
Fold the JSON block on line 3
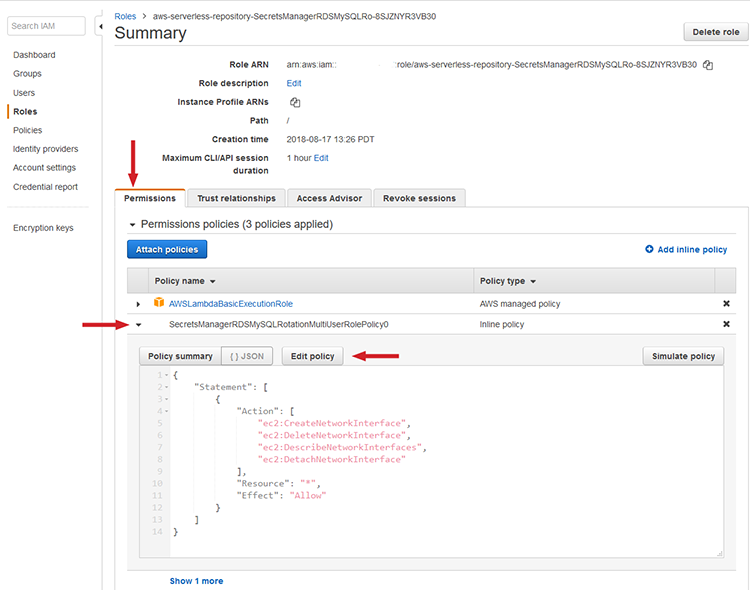click(x=166, y=399)
